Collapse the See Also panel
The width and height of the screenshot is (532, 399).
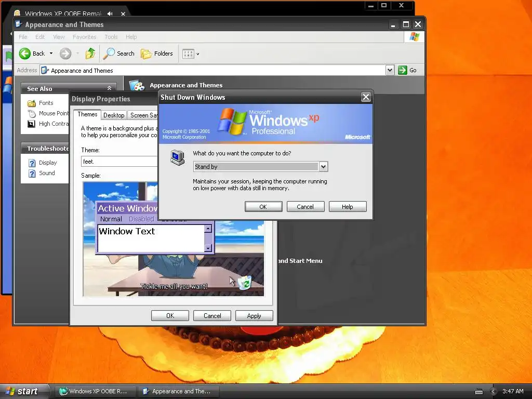pyautogui.click(x=109, y=88)
